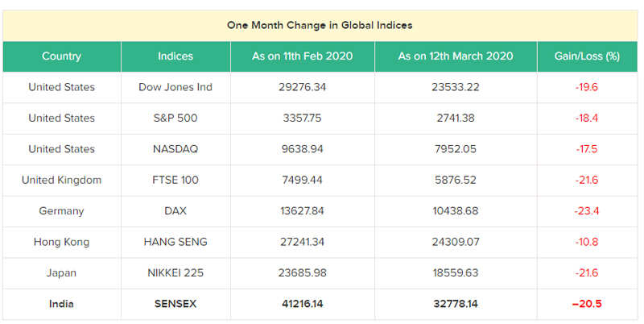Click the FTSE 100 cell
The image size is (644, 324).
click(175, 180)
